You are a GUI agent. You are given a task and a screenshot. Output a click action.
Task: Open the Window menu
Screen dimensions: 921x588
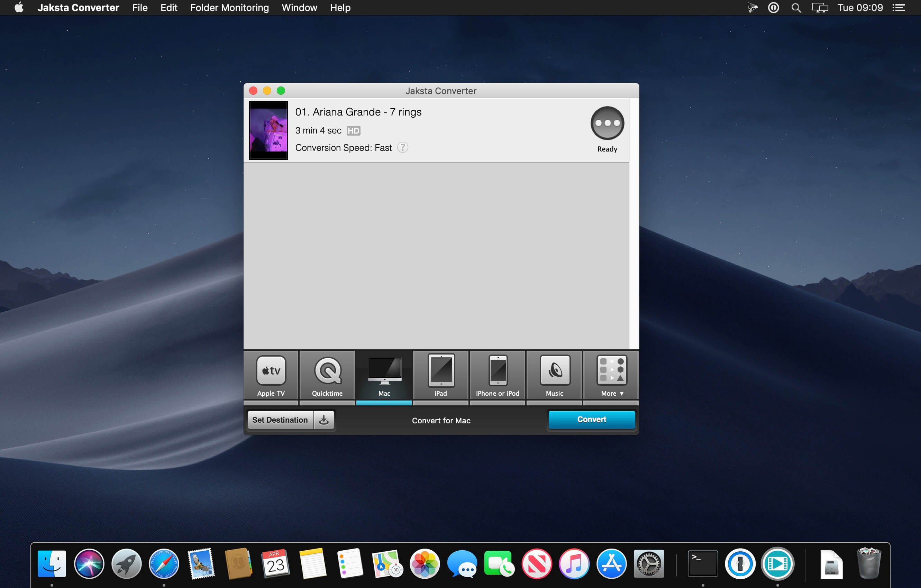coord(299,8)
